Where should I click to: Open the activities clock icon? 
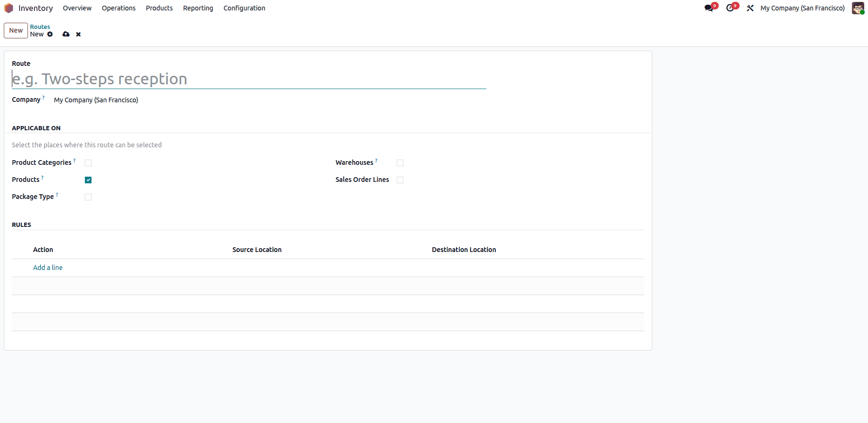pyautogui.click(x=730, y=8)
